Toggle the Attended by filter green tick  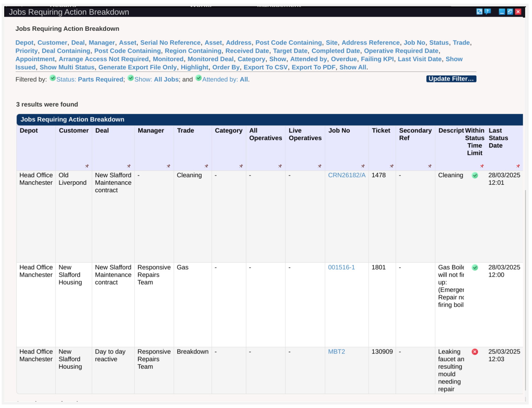[x=199, y=78]
